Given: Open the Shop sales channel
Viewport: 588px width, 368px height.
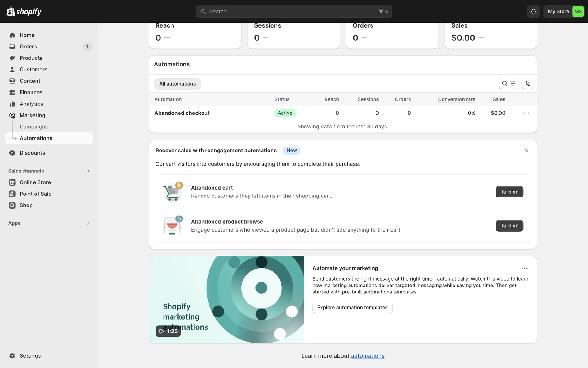Looking at the screenshot, I should 26,205.
